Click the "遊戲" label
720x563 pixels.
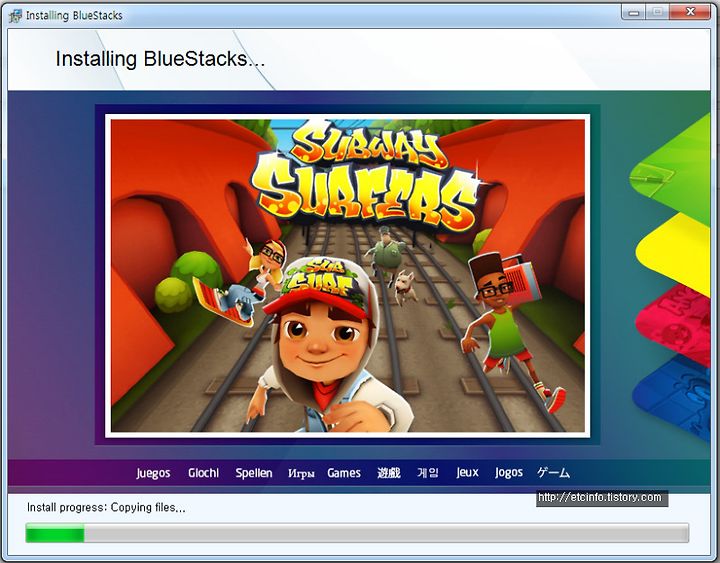click(x=388, y=473)
